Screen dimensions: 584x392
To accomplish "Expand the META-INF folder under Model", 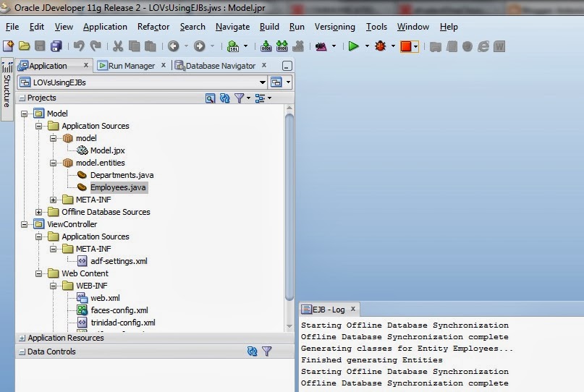I will [54, 200].
